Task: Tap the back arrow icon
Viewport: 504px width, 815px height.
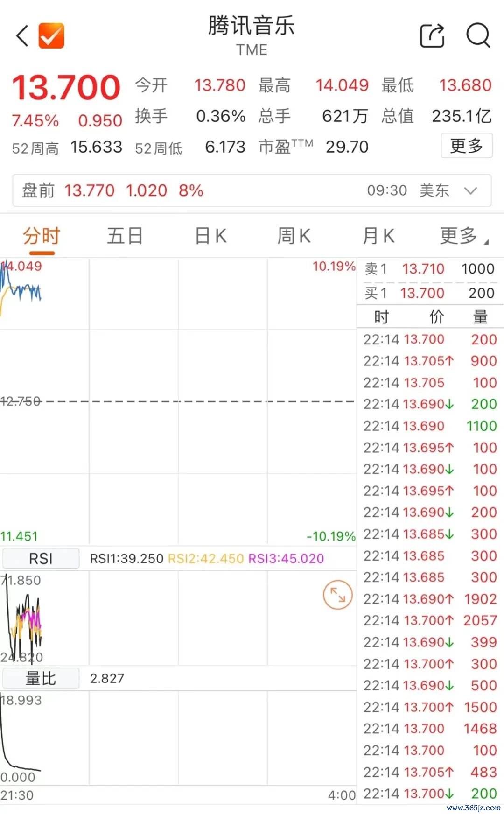Action: (22, 36)
